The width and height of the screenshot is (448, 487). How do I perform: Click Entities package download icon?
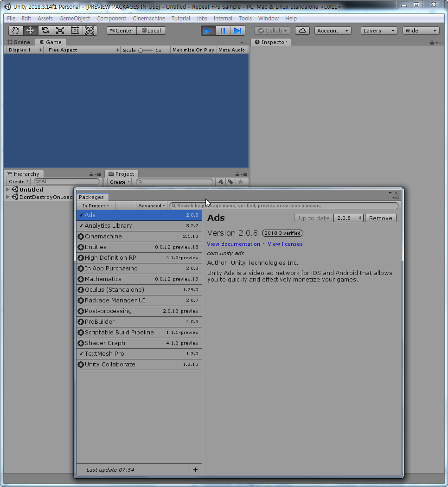pos(81,247)
